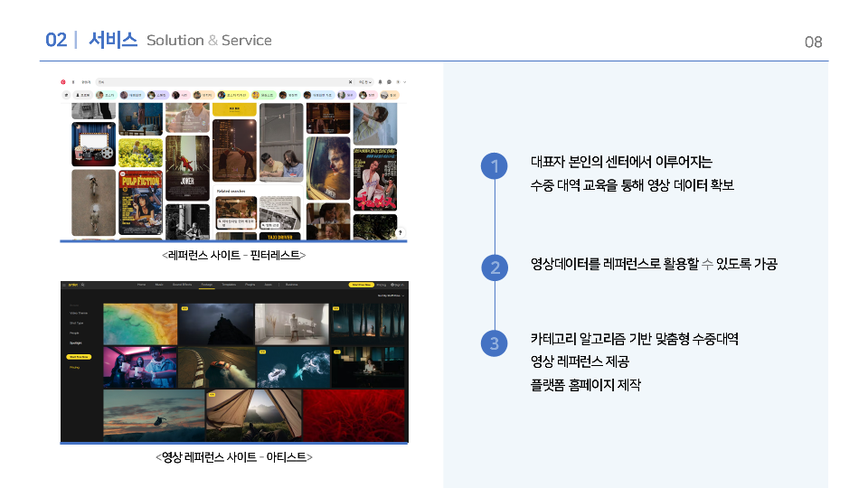
Task: Open the dark forest with campfire clip
Action: 368,324
